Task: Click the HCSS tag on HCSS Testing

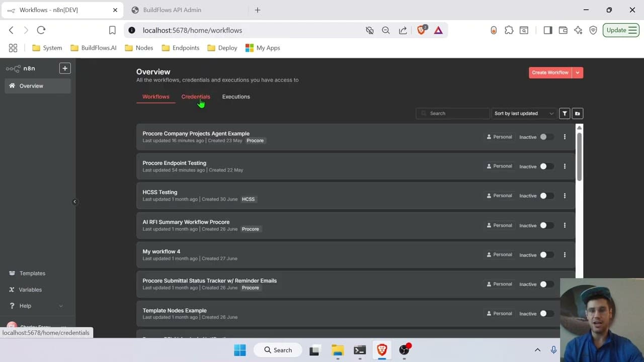Action: point(249,200)
